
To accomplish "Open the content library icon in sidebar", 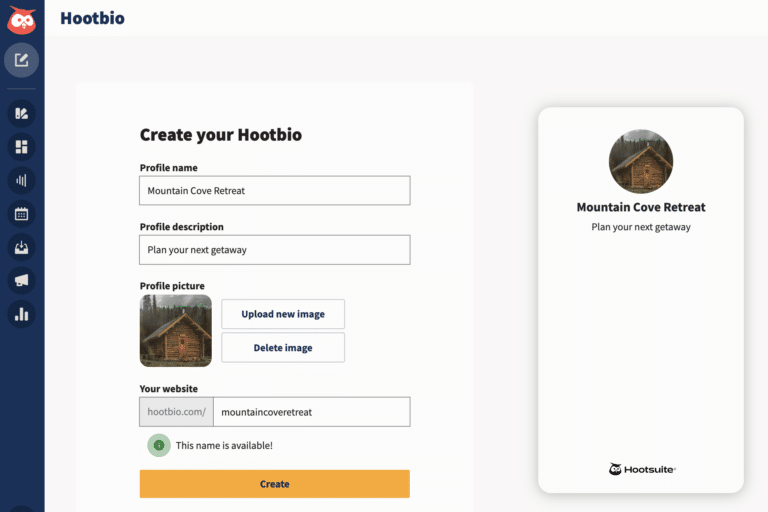I will coord(21,113).
